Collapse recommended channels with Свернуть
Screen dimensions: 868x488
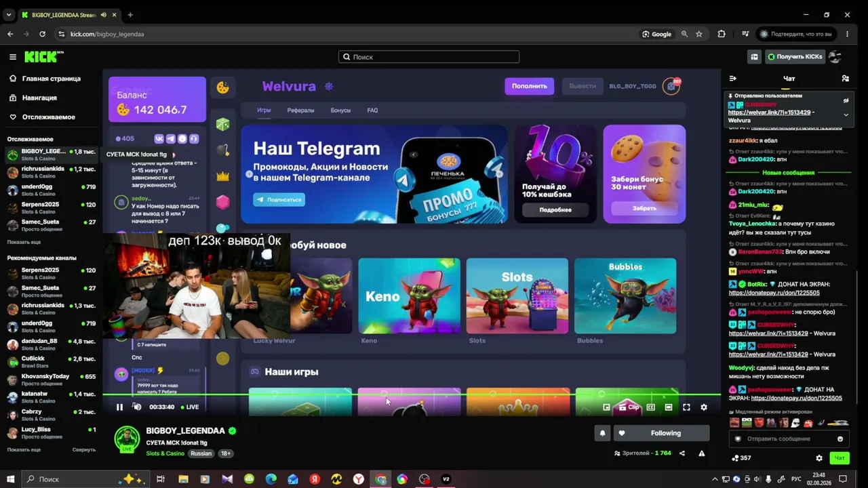tap(84, 449)
